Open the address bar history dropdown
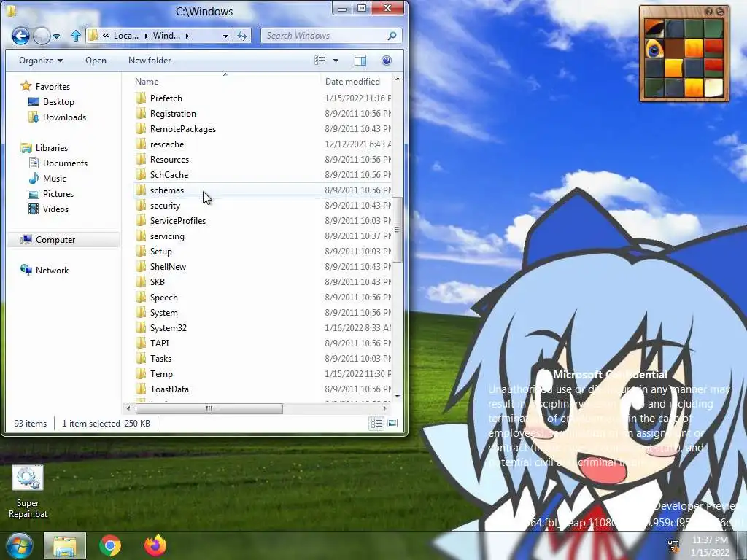The image size is (747, 560). click(x=225, y=36)
